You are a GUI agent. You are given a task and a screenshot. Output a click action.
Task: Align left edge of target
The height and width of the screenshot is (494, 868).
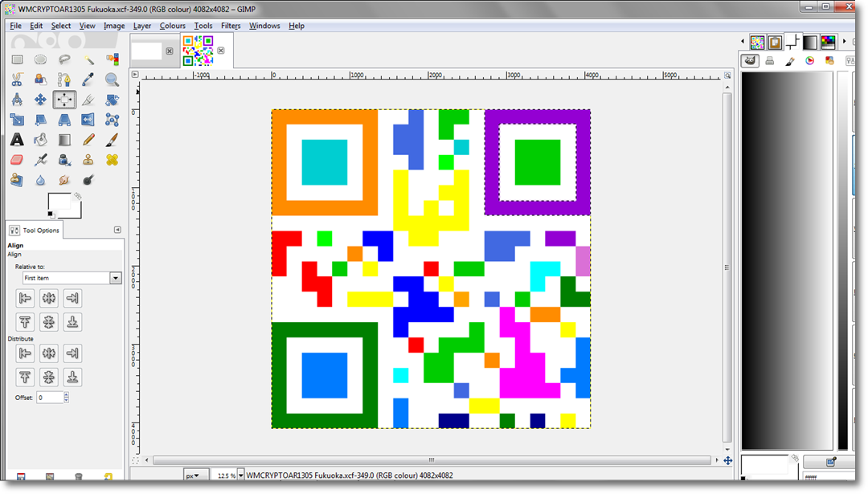[x=25, y=298]
